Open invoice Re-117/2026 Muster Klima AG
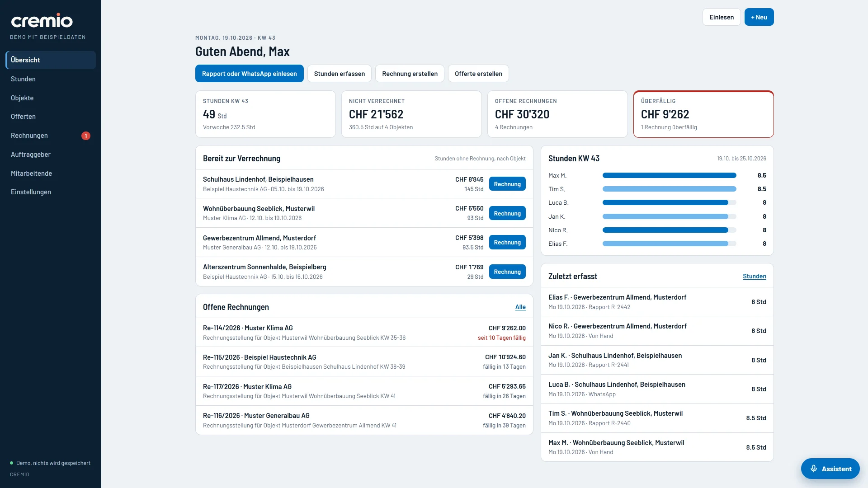This screenshot has width=868, height=488. coord(364,391)
